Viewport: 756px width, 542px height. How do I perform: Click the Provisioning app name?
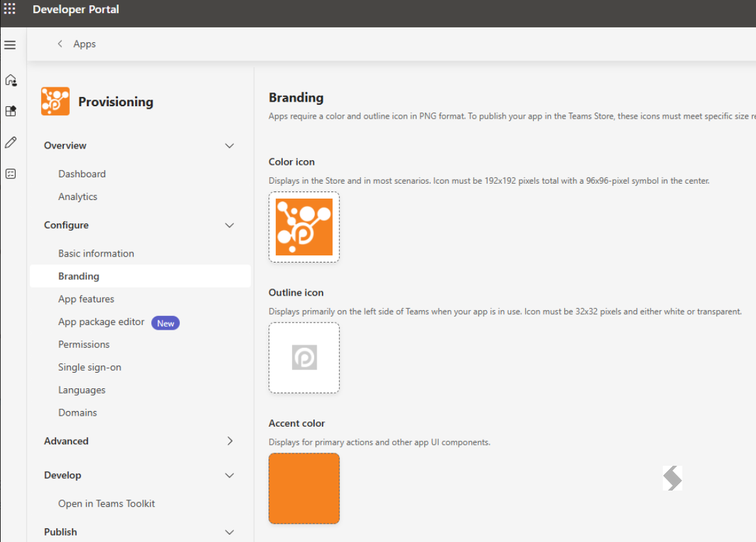[x=116, y=102]
